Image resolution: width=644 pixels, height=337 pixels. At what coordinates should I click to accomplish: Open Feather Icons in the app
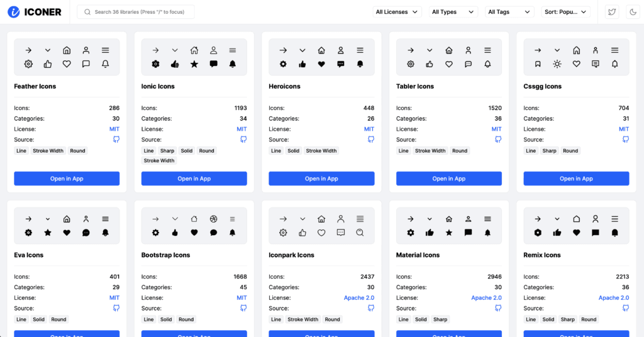[x=67, y=179]
